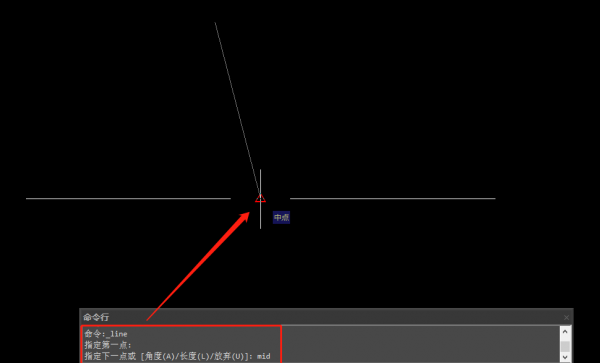Click the top endpoint of the slanted line
Screen dimensions: 600x363
(215, 23)
